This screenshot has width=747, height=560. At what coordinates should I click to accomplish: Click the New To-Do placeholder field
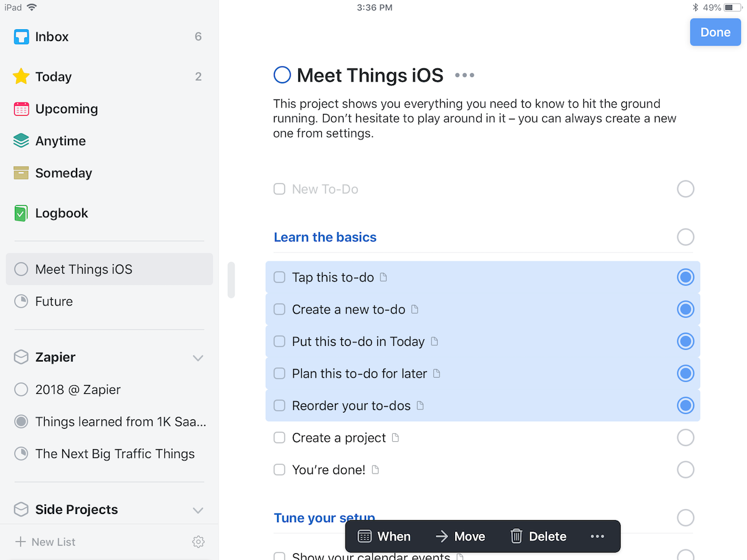coord(325,189)
